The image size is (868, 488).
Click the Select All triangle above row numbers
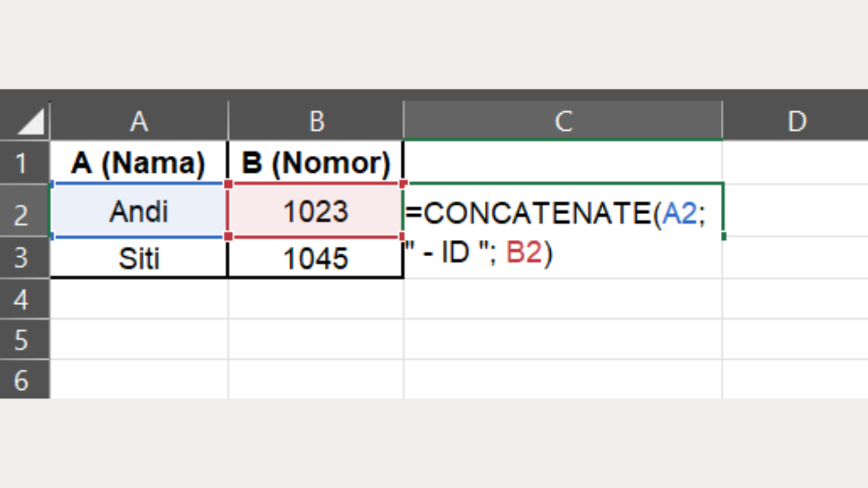(27, 119)
